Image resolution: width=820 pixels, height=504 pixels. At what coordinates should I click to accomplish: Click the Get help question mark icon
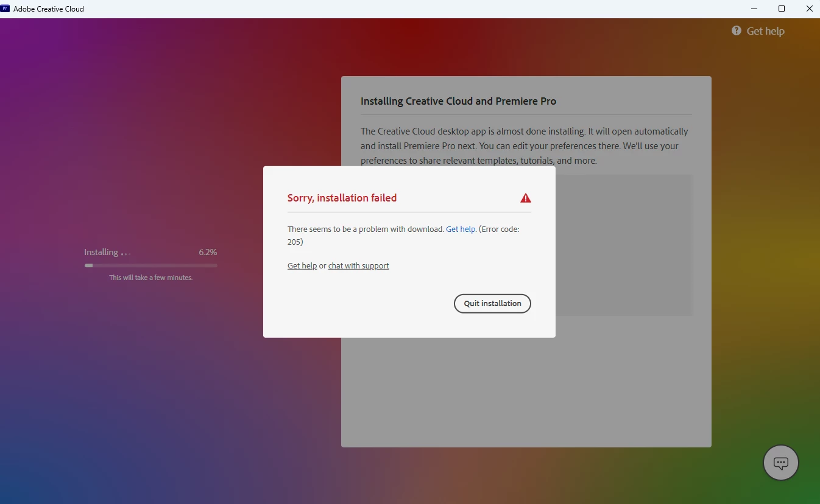click(x=737, y=30)
